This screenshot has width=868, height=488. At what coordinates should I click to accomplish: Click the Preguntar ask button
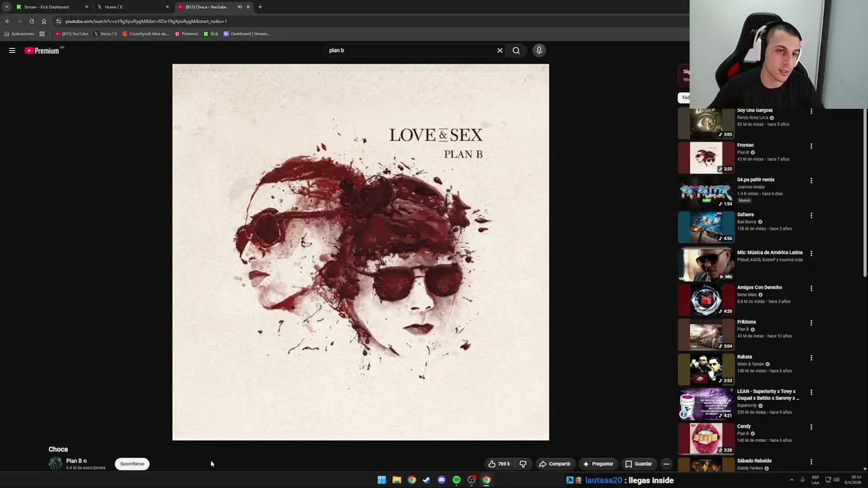[x=597, y=464]
